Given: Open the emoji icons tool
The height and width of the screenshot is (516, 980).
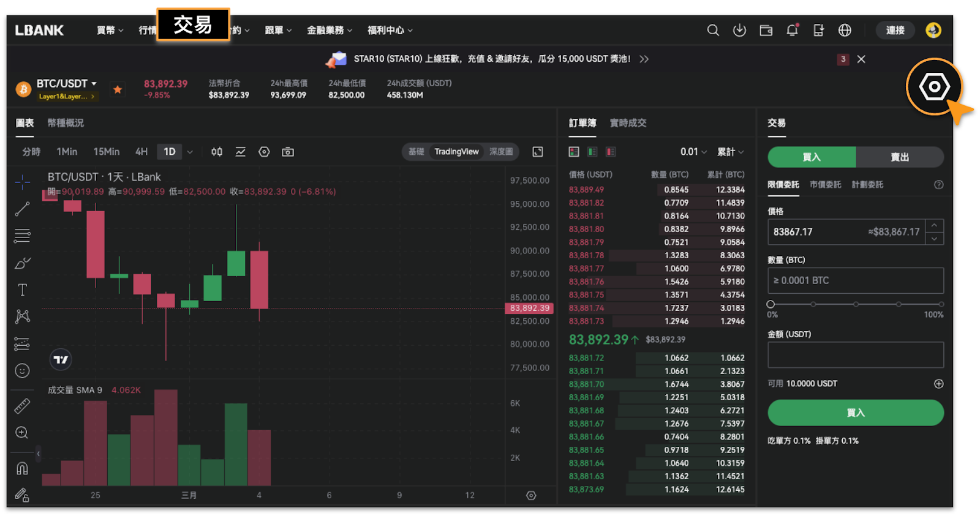Looking at the screenshot, I should tap(23, 371).
